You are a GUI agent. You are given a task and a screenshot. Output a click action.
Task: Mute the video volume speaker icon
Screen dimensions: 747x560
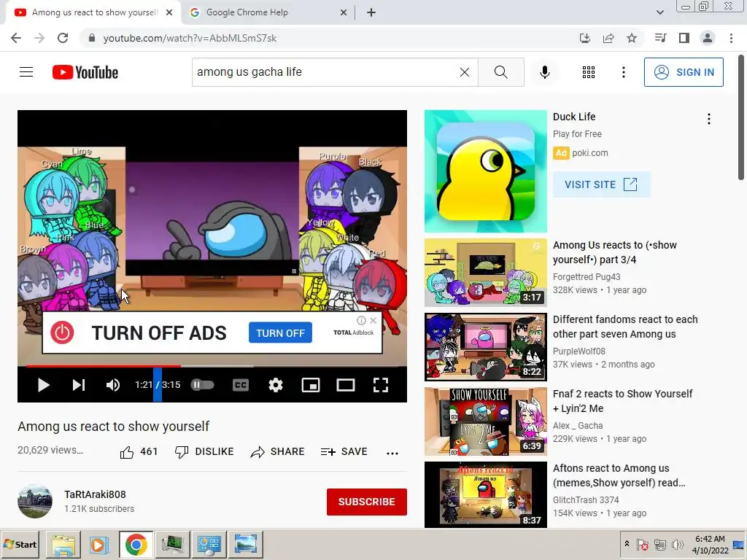click(113, 385)
